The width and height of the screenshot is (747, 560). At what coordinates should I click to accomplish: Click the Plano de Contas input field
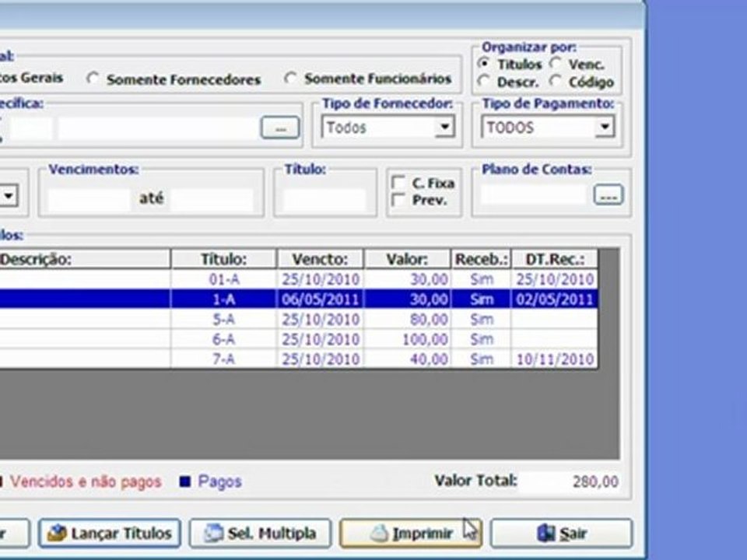pos(534,194)
